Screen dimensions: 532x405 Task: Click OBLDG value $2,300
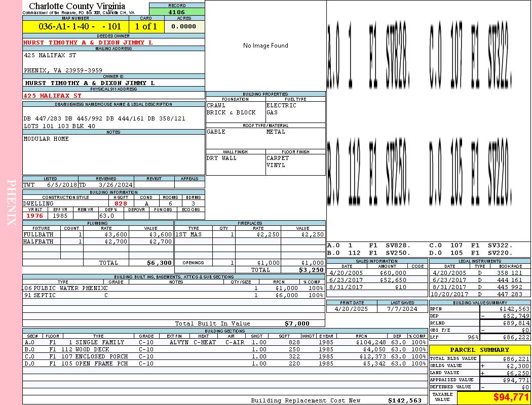[518, 366]
